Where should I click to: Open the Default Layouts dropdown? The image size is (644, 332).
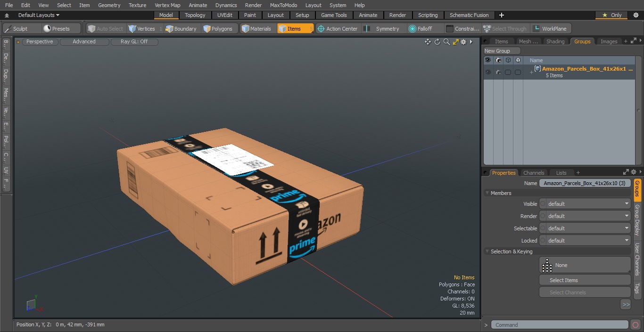point(39,15)
